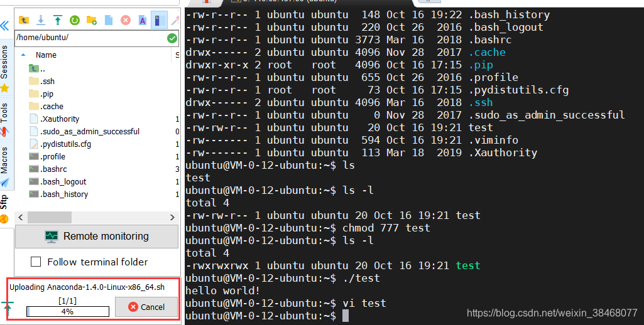Image resolution: width=644 pixels, height=325 pixels.
Task: Click the .ssh folder icon
Action: pos(34,81)
